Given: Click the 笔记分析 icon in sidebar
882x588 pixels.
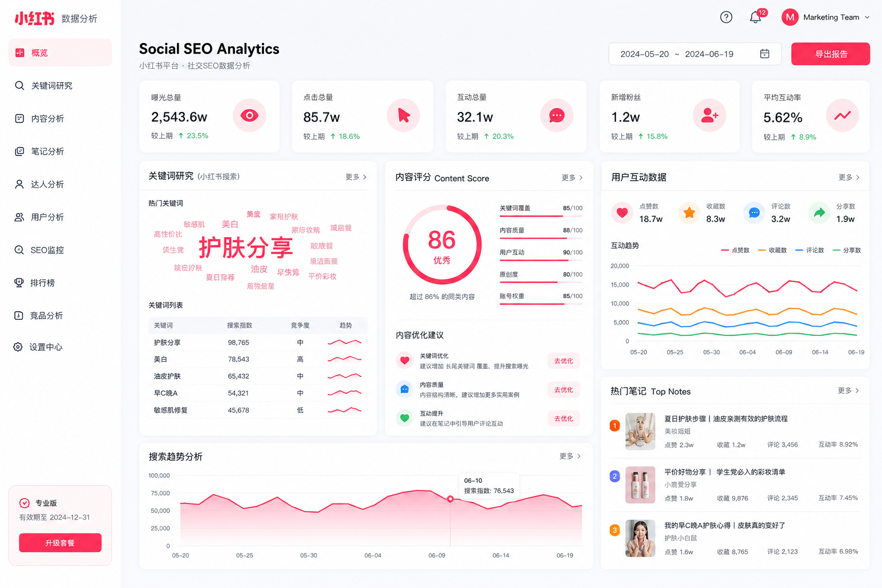Looking at the screenshot, I should pyautogui.click(x=20, y=152).
